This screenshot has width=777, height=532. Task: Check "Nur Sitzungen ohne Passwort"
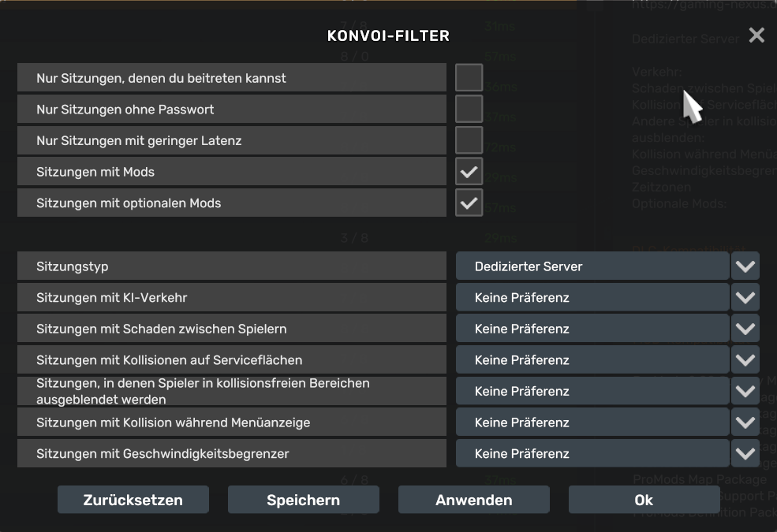469,108
